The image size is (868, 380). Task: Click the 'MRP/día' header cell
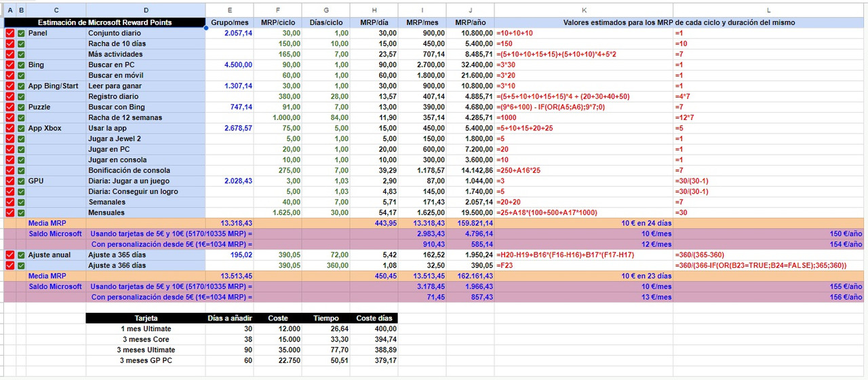coord(374,22)
